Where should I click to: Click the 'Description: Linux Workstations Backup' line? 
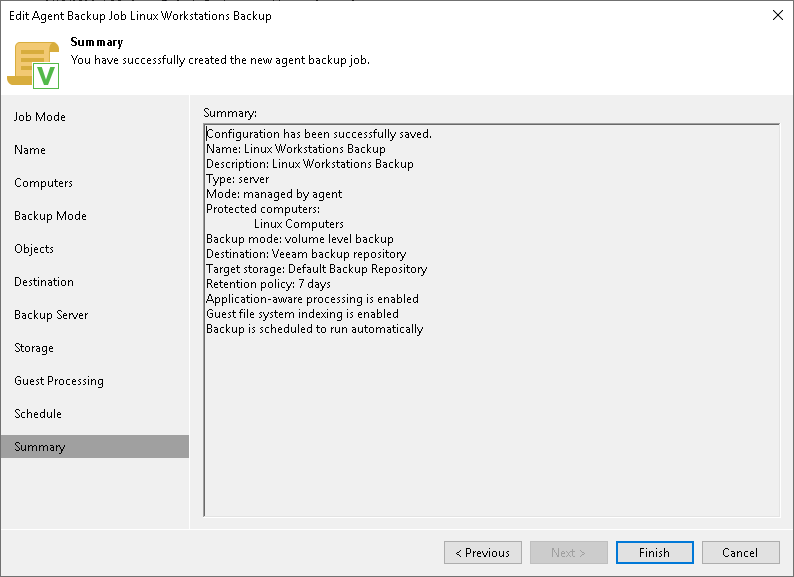point(310,164)
